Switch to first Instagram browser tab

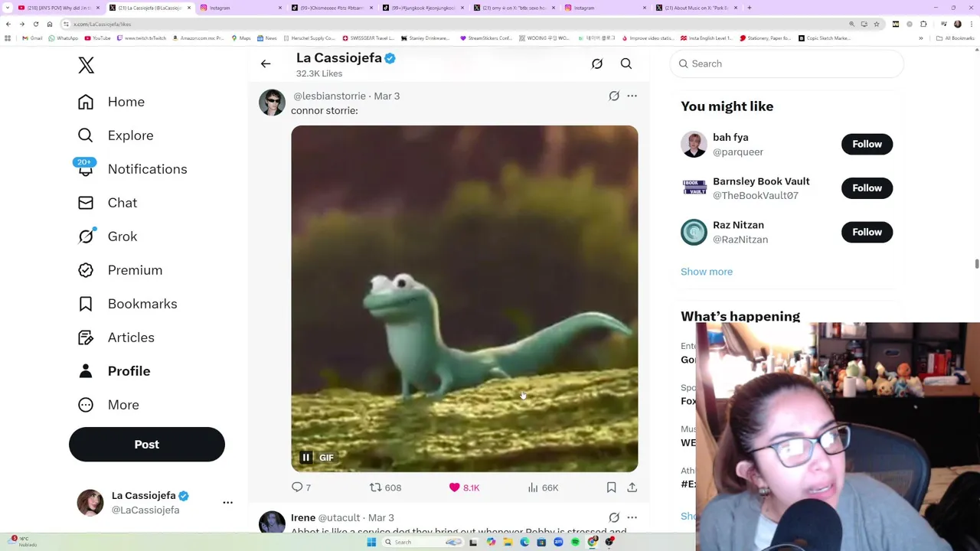tap(240, 8)
